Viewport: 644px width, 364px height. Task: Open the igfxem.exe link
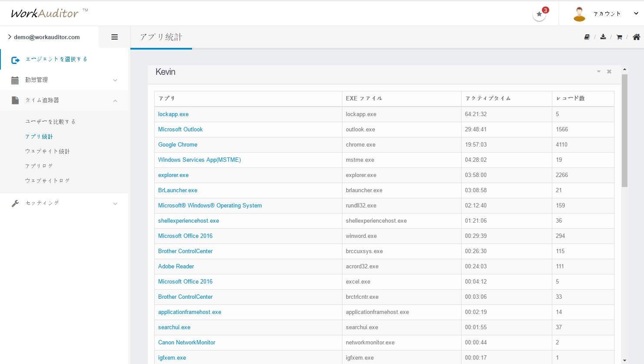point(172,358)
